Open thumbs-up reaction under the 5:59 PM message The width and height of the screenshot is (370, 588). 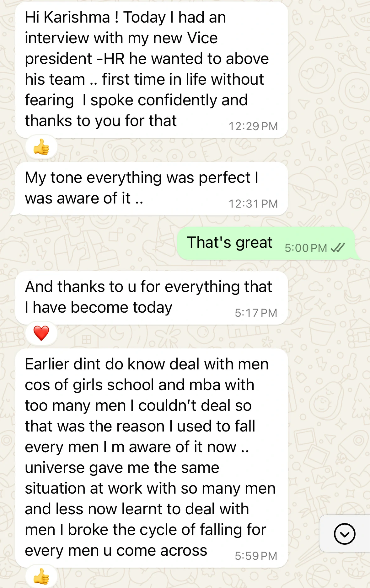[41, 576]
